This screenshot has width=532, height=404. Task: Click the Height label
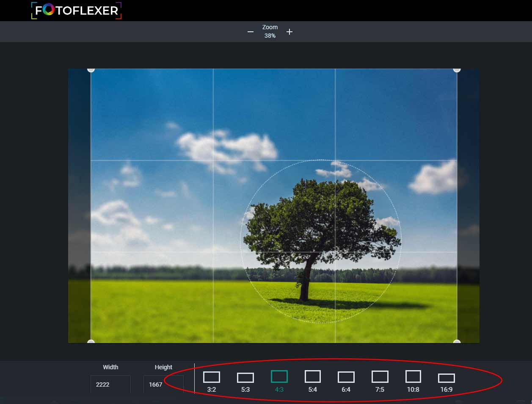pyautogui.click(x=163, y=367)
